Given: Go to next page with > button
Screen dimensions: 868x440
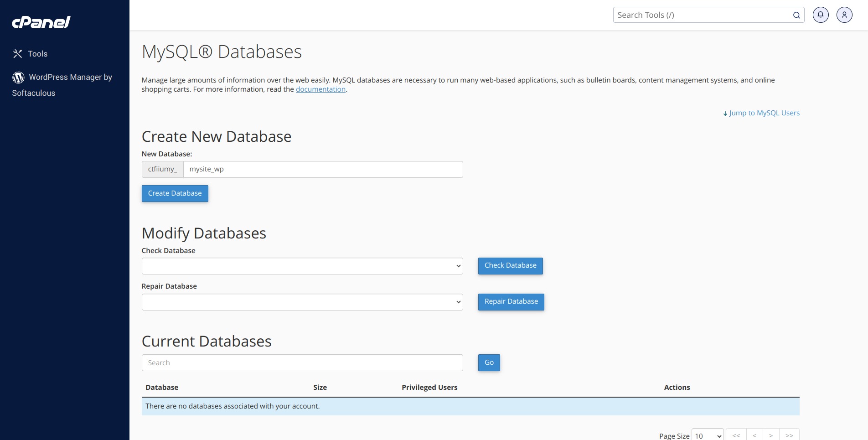Looking at the screenshot, I should point(771,435).
